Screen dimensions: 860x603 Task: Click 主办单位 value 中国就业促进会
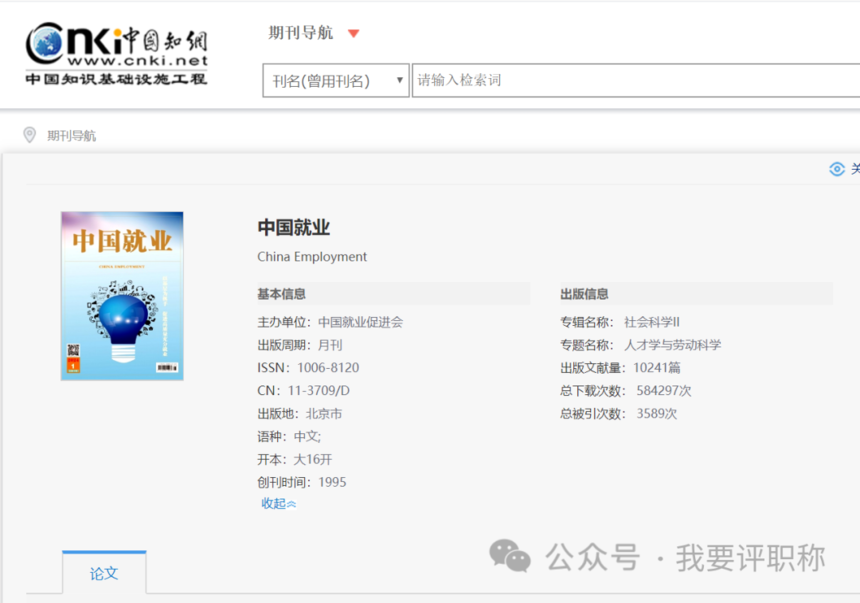tap(360, 322)
